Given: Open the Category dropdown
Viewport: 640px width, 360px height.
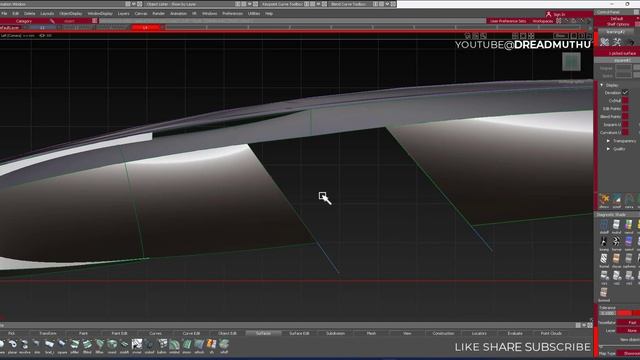Looking at the screenshot, I should pos(24,21).
